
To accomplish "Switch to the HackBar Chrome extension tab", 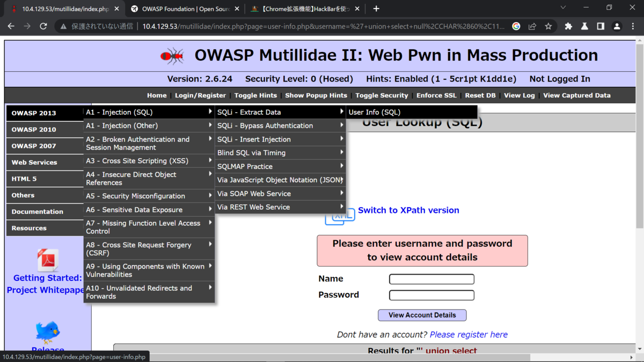I will (x=306, y=9).
